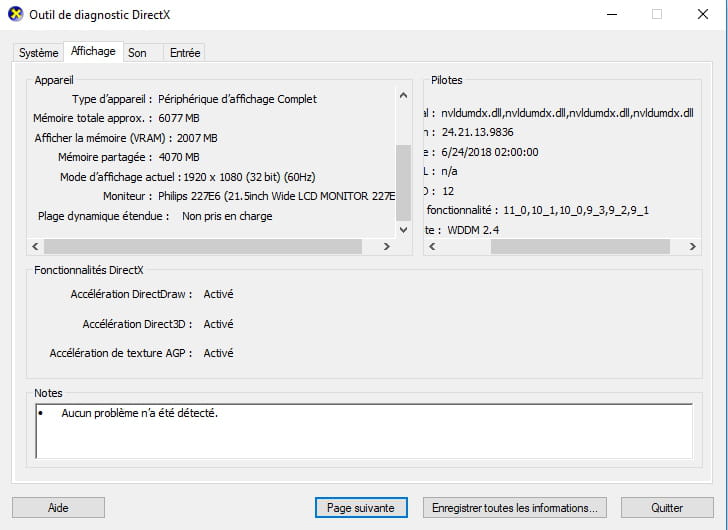Viewport: 728px width, 530px height.
Task: Click the driver date '6/24/2018 02:00:00'
Action: point(490,152)
